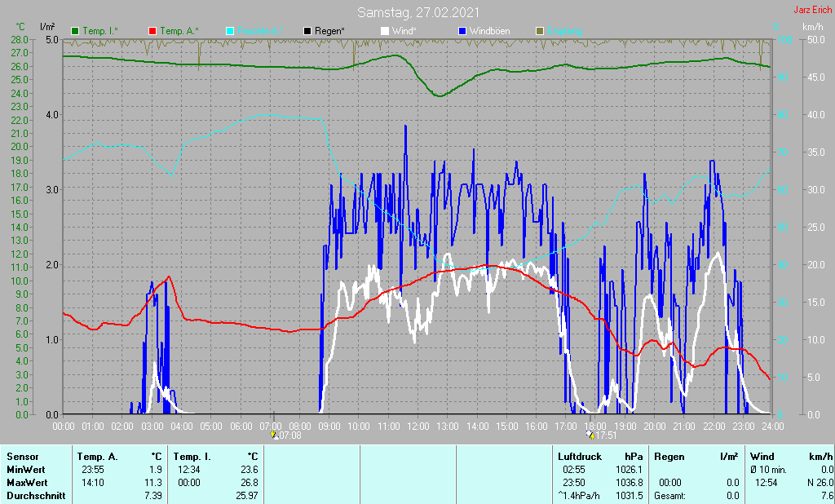835x504 pixels.
Task: Click the '°C' unit above the left axis
Action: pyautogui.click(x=20, y=27)
